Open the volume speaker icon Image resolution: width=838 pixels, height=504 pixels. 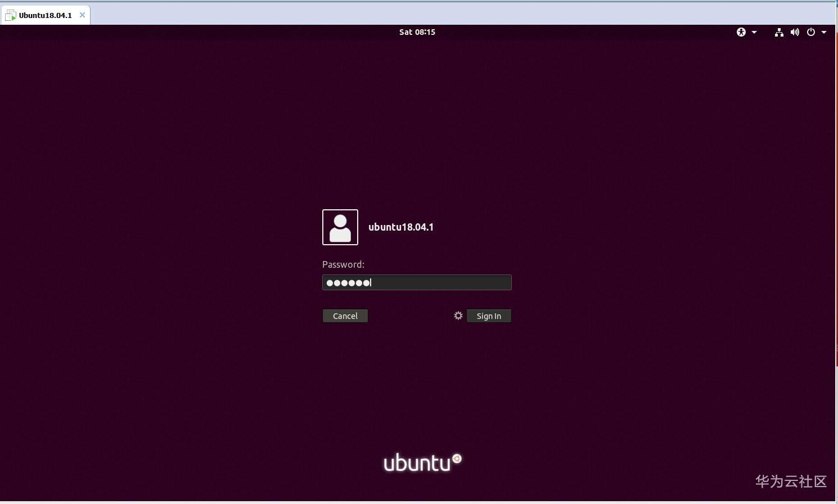[795, 32]
